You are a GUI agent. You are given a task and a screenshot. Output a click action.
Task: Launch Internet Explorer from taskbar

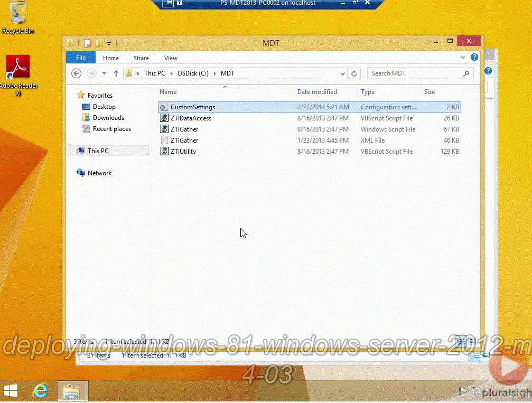(40, 391)
